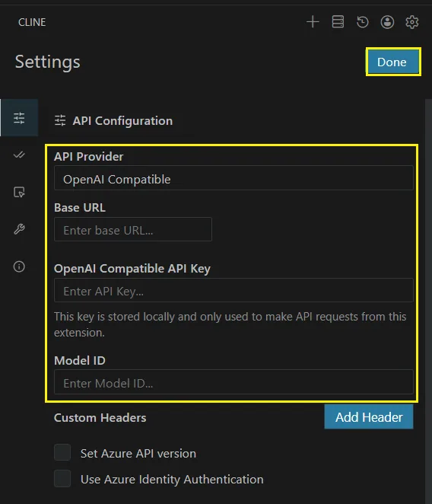Screen dimensions: 432x504
Task: Open the MCP servers icon
Action: click(338, 22)
